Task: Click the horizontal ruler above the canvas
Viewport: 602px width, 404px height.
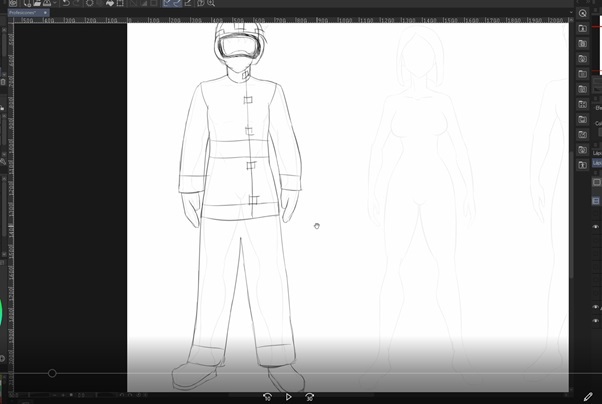Action: point(300,19)
